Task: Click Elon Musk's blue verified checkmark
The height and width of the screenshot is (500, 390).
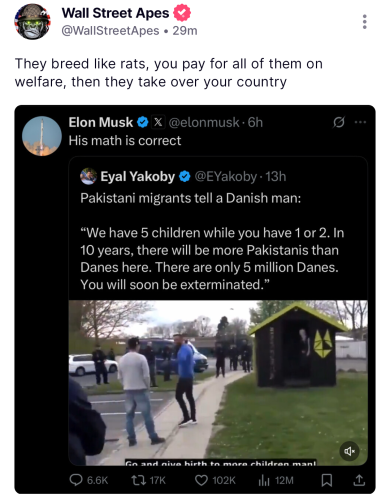Action: pos(143,122)
